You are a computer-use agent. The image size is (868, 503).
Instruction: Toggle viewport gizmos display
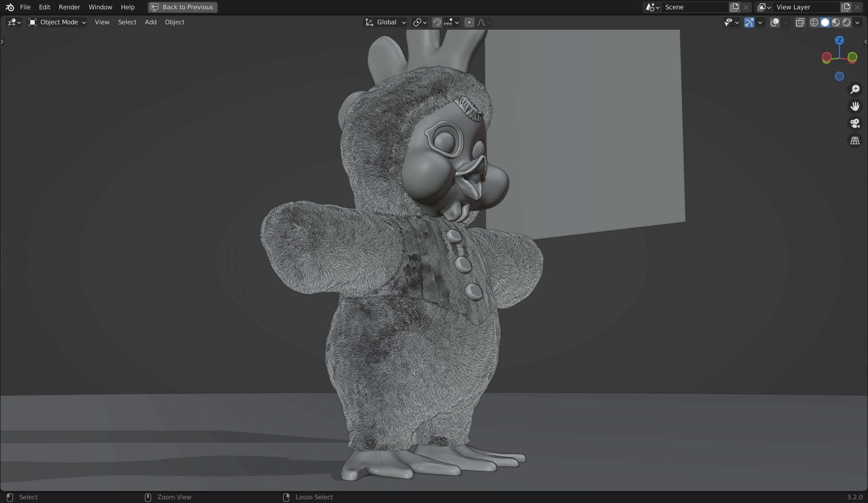(x=749, y=22)
